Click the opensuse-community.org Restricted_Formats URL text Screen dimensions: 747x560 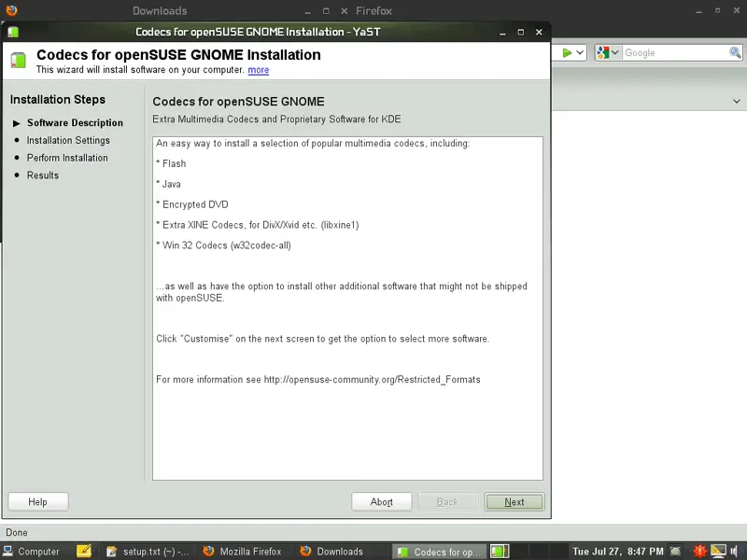tap(372, 380)
